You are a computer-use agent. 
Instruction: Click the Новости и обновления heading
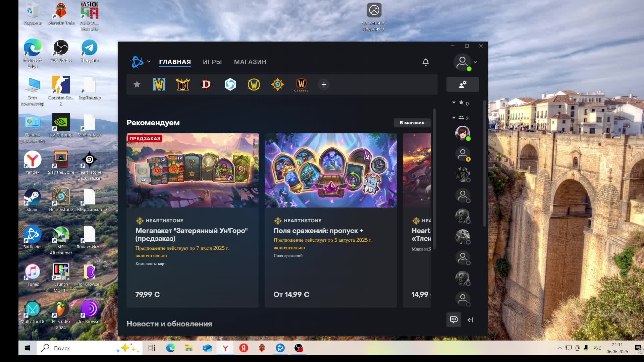(169, 324)
